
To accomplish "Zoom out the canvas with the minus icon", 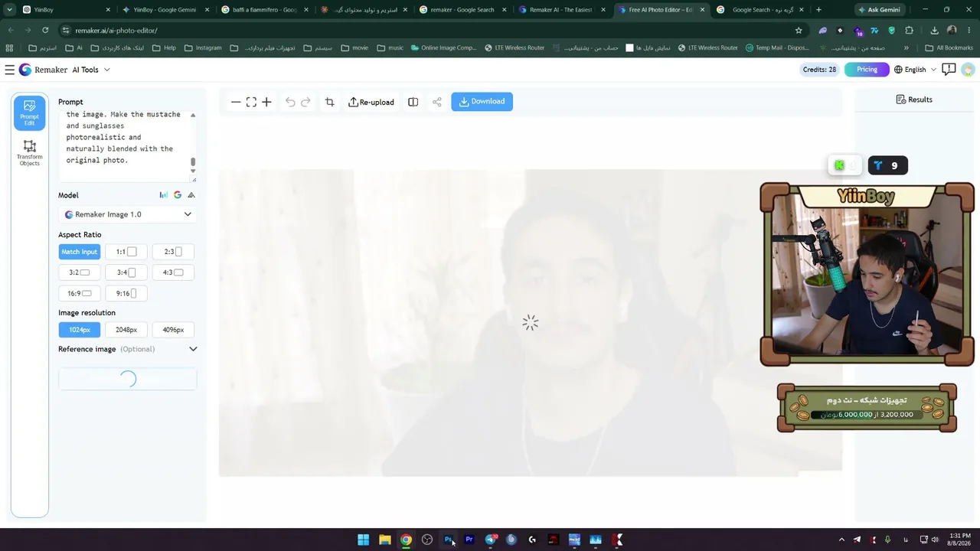I will pos(236,102).
